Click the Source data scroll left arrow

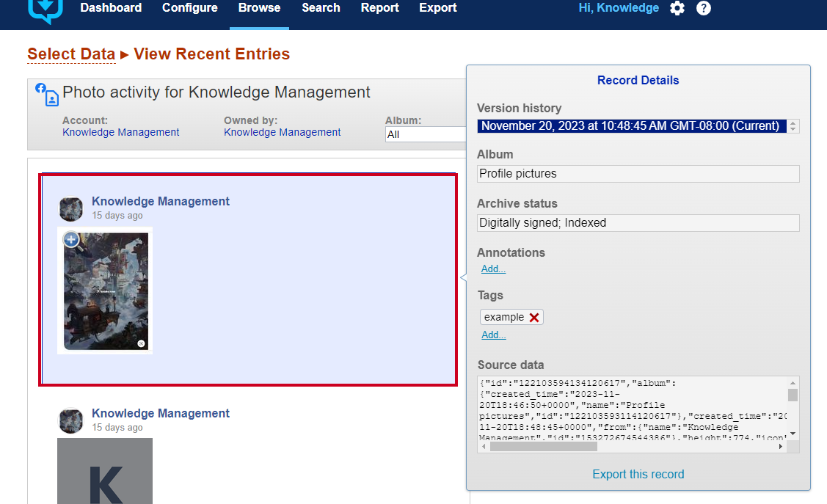[484, 447]
